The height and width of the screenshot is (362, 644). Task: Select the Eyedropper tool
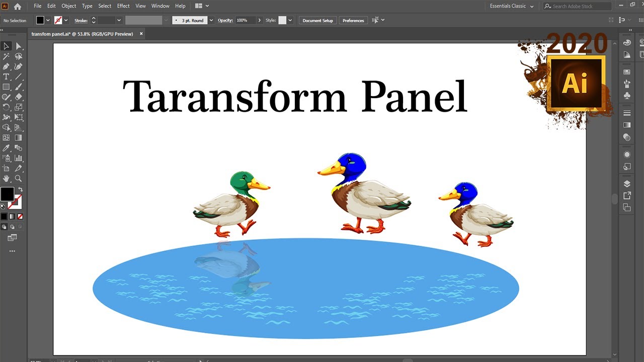tap(7, 148)
